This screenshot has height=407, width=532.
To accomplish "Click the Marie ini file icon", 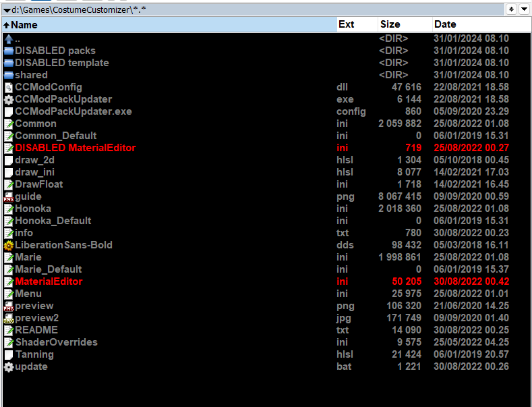I will click(9, 258).
